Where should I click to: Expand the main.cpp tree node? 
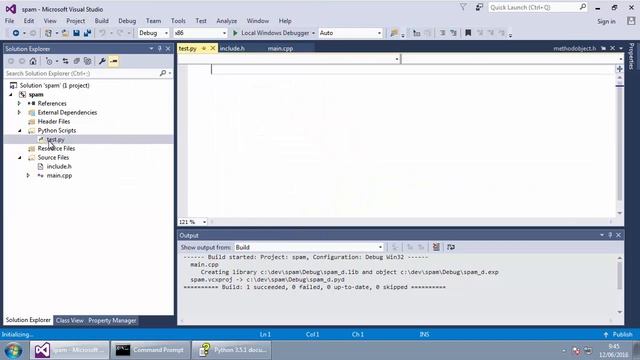click(x=28, y=176)
